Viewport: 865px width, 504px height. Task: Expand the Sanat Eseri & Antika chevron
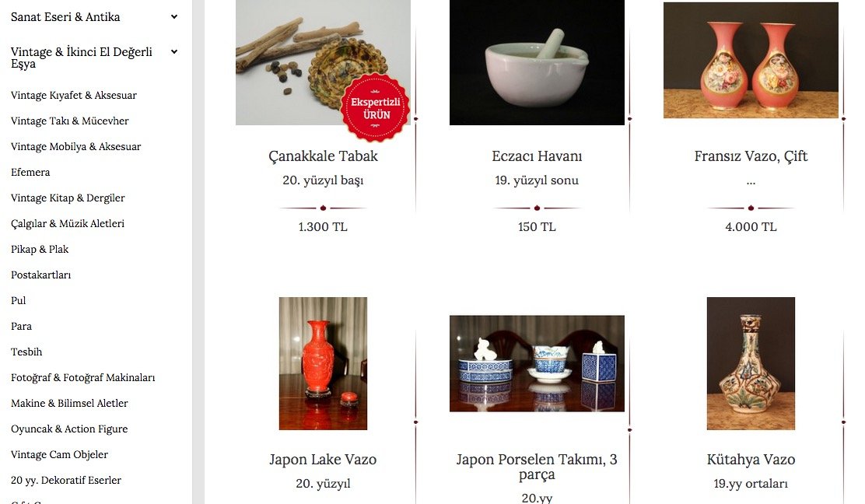[174, 16]
